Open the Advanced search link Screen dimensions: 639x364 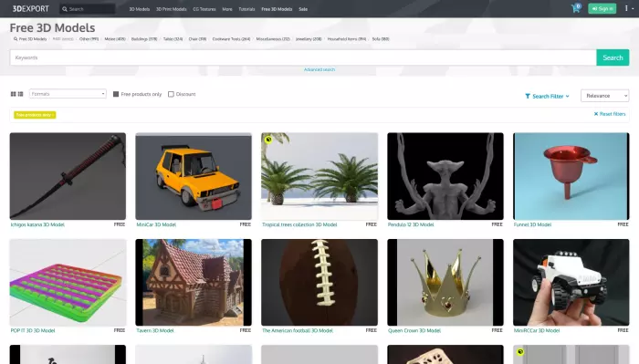(319, 69)
